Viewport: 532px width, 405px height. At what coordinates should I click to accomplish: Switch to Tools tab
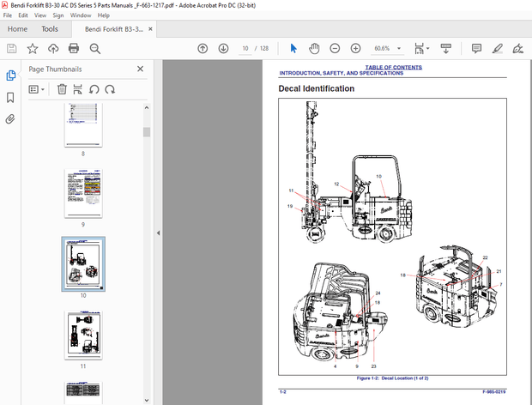[x=50, y=29]
